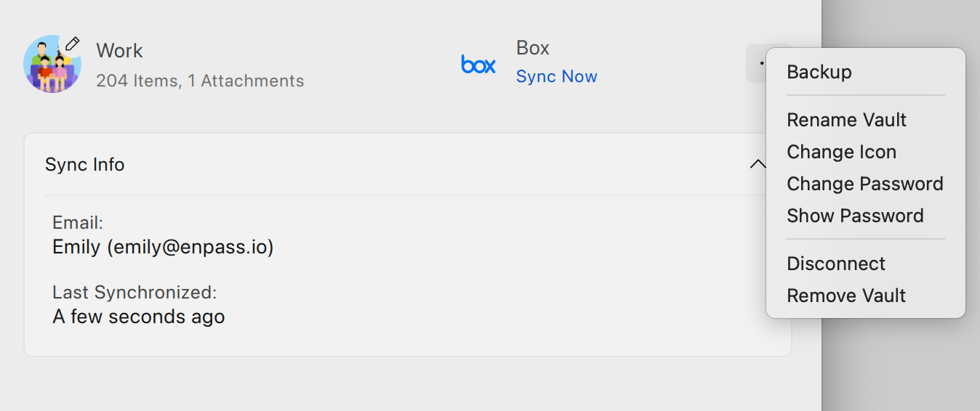Image resolution: width=980 pixels, height=411 pixels.
Task: Click Sync Now link
Action: click(556, 76)
